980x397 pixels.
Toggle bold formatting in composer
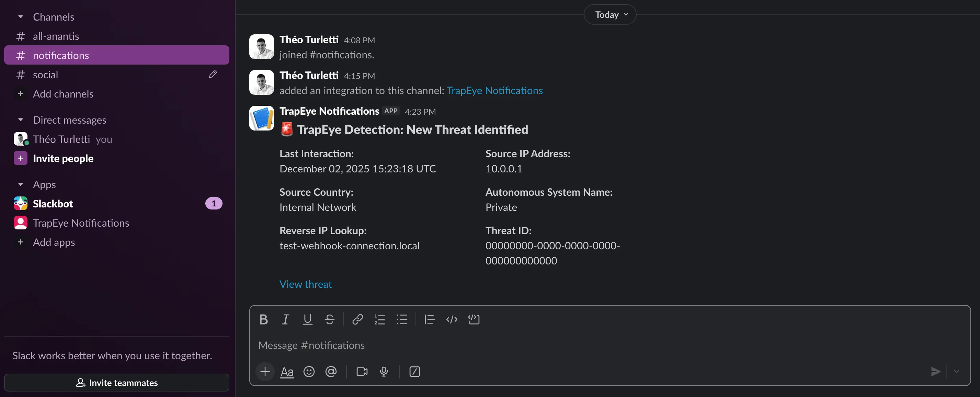(263, 319)
